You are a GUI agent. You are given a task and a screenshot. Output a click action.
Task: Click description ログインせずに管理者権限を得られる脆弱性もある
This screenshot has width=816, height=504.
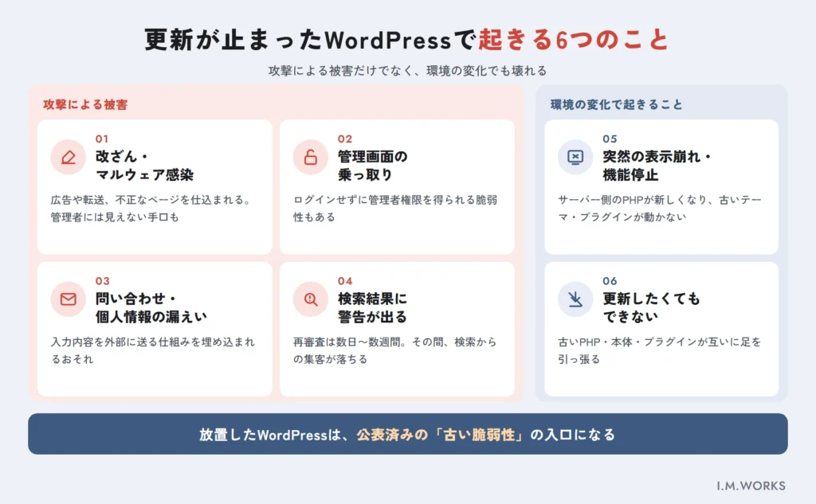395,208
